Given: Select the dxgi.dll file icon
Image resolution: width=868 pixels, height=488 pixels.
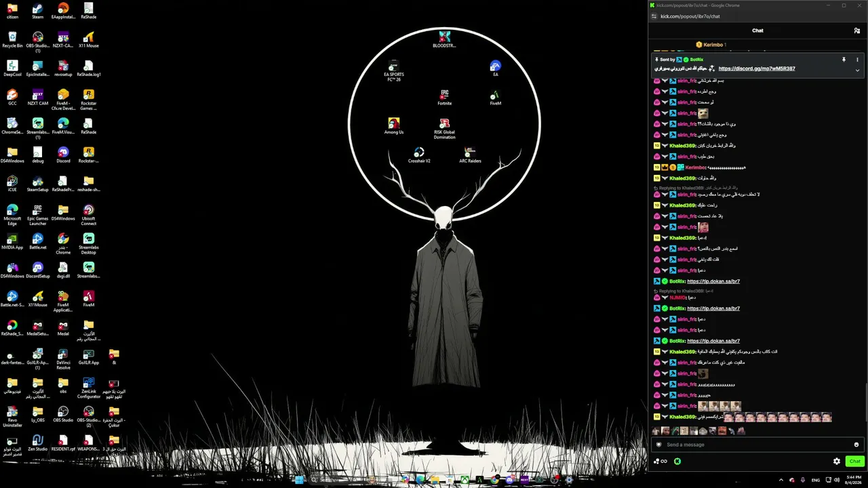Looking at the screenshot, I should point(63,270).
